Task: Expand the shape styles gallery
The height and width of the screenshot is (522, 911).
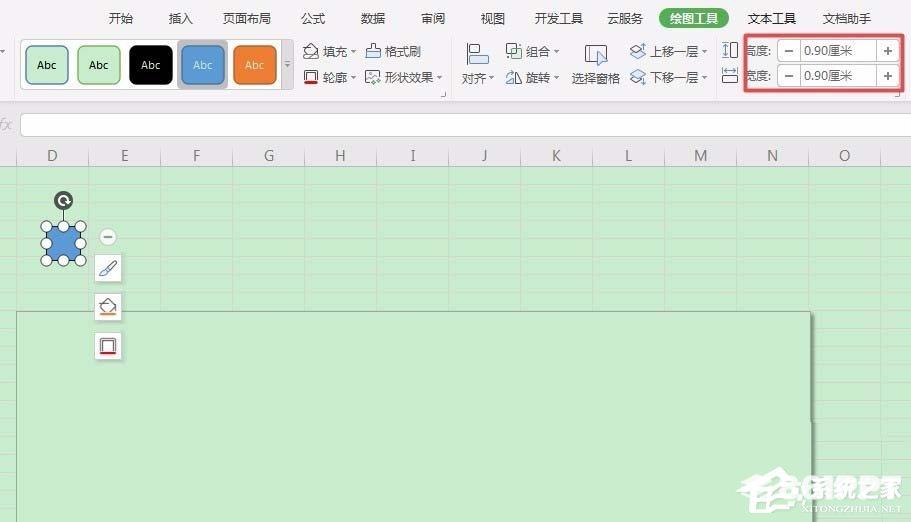Action: pos(287,65)
